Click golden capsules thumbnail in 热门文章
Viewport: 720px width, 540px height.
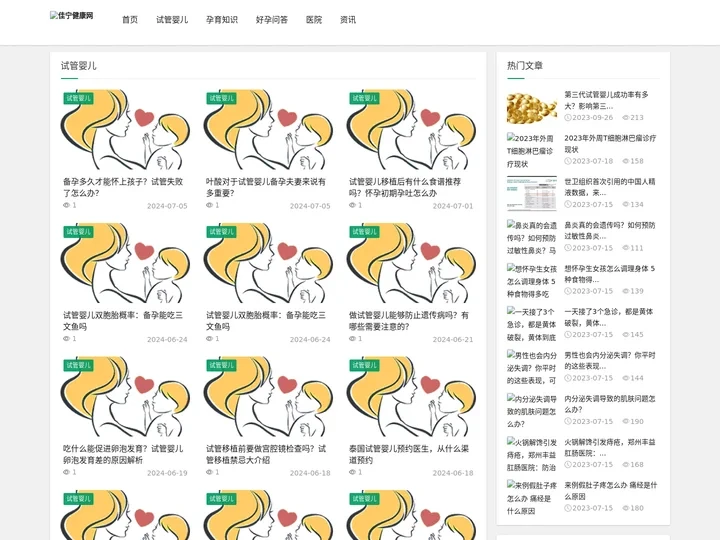532,107
